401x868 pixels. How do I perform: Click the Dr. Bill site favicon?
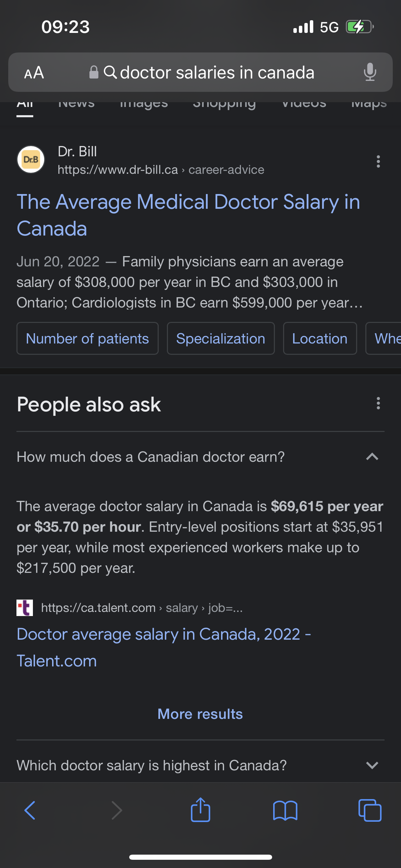point(31,159)
